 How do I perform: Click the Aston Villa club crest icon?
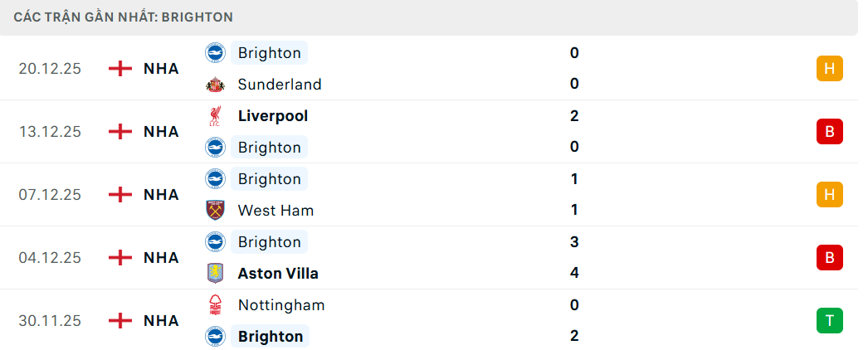216,274
